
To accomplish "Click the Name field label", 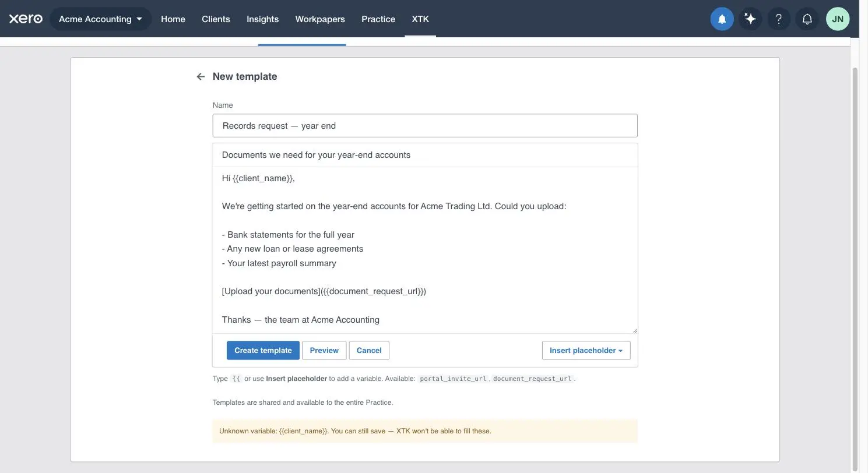I will (223, 105).
